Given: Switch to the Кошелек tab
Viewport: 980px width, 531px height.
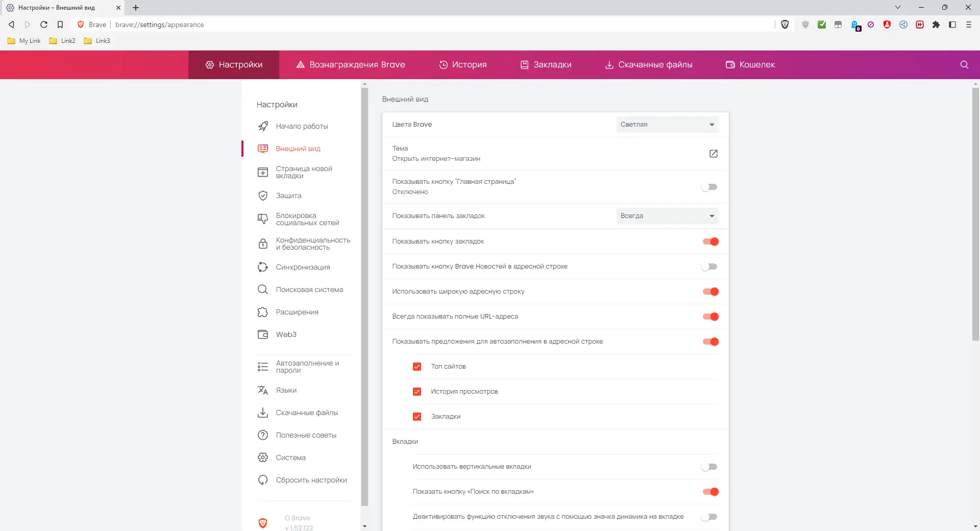Looking at the screenshot, I should [750, 65].
